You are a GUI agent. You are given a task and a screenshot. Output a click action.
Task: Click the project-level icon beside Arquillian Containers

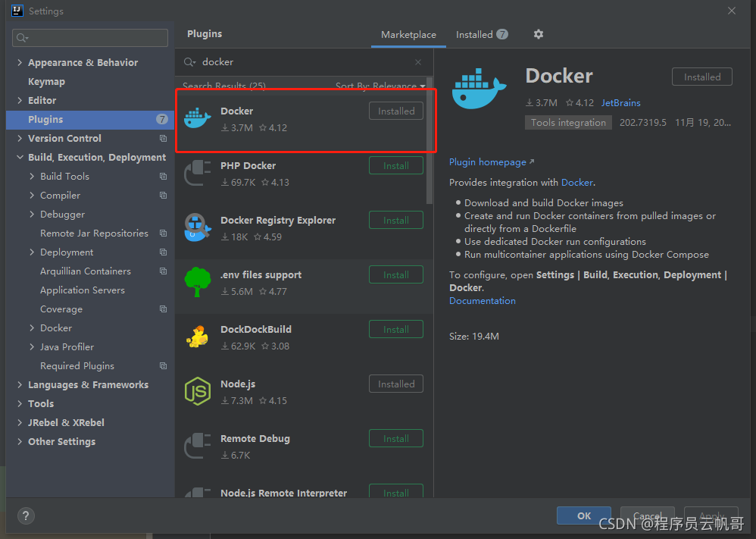(164, 271)
